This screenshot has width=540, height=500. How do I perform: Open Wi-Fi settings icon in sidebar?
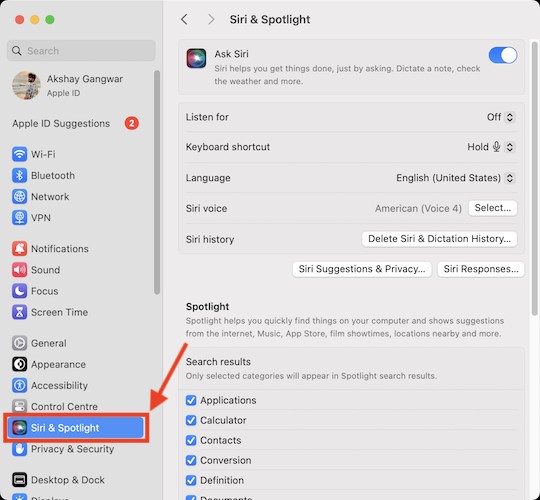pyautogui.click(x=19, y=154)
